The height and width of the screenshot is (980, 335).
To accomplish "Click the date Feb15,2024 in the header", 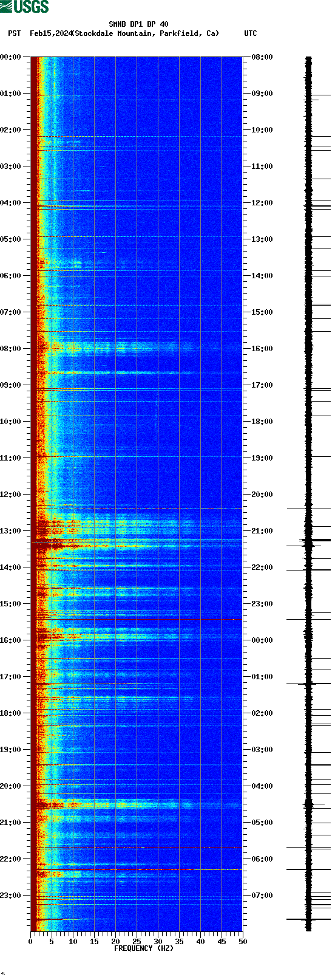I will point(51,33).
